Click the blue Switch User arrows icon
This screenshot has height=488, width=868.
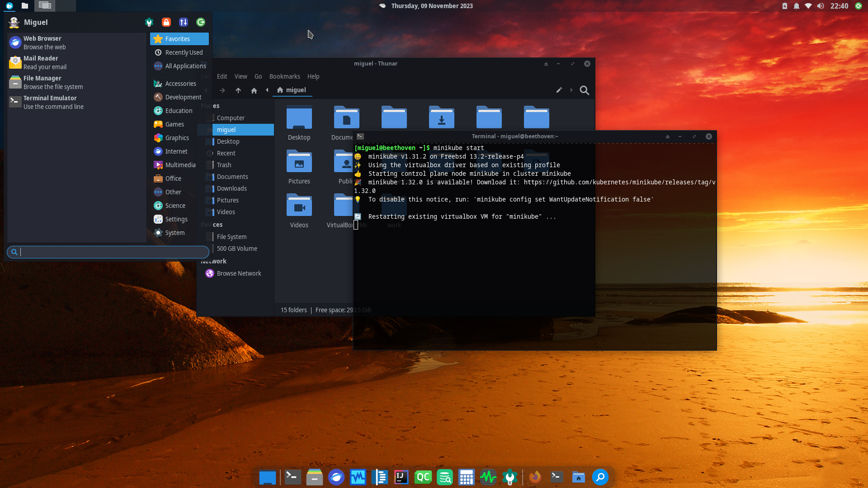184,22
